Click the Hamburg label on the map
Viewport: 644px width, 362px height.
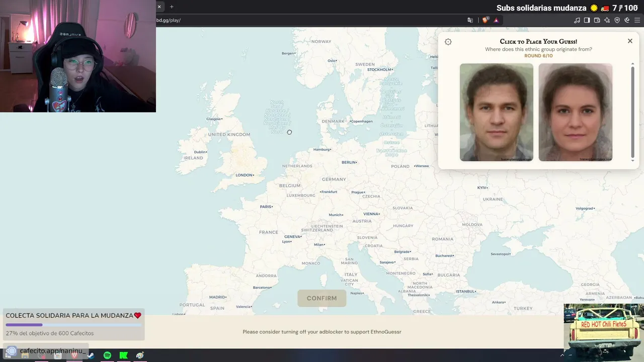pyautogui.click(x=321, y=149)
